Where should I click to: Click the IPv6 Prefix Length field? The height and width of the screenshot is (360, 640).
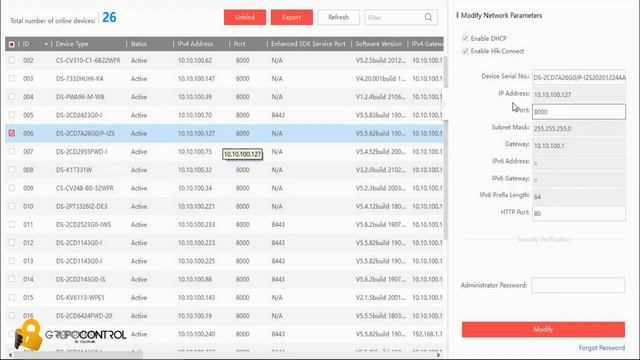[579, 196]
